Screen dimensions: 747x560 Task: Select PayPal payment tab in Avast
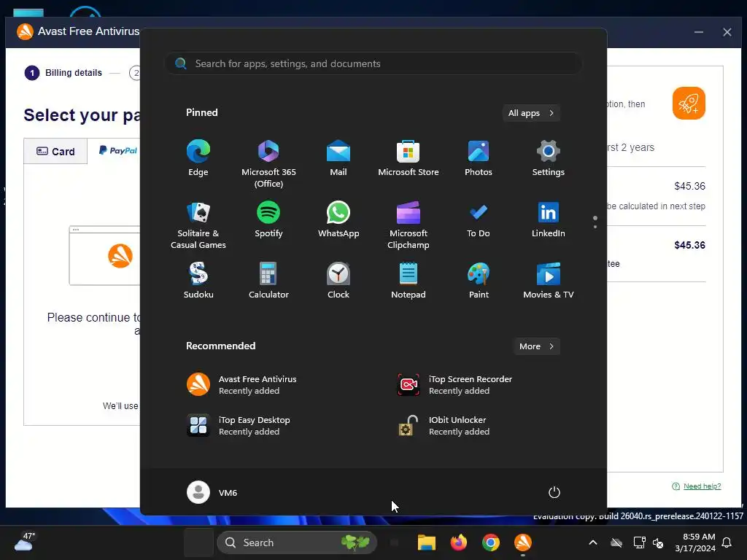tap(117, 150)
